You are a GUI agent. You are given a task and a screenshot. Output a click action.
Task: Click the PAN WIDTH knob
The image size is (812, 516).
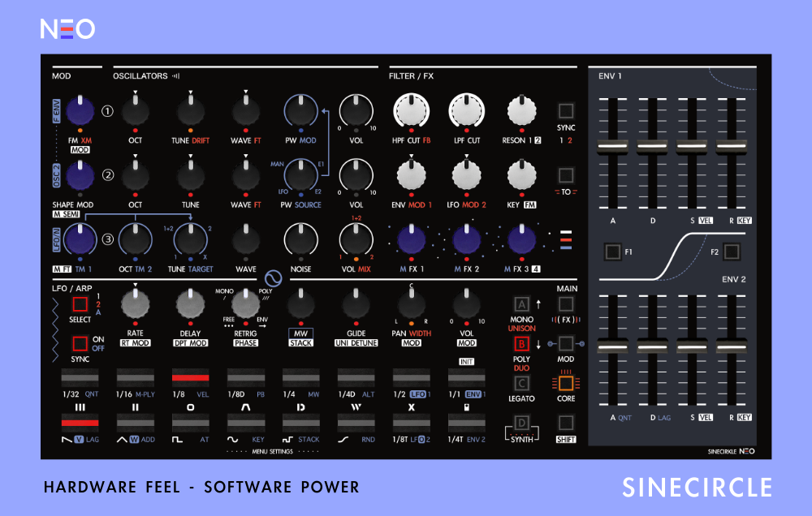pos(411,303)
